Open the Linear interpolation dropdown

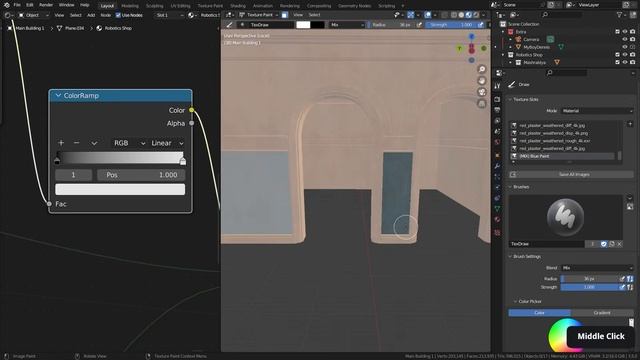click(167, 143)
